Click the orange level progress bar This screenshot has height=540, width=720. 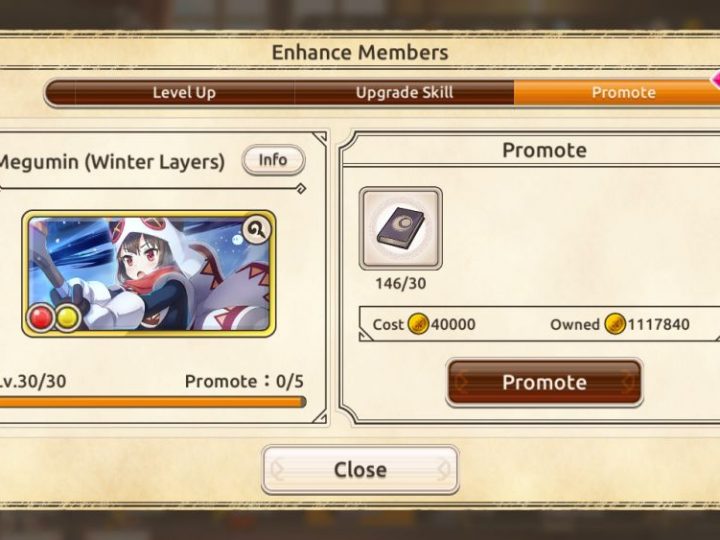coord(153,403)
